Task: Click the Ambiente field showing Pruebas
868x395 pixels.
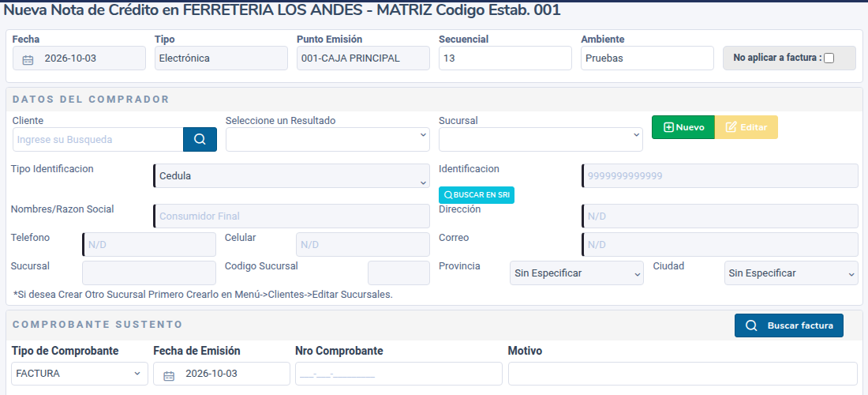Action: click(647, 58)
